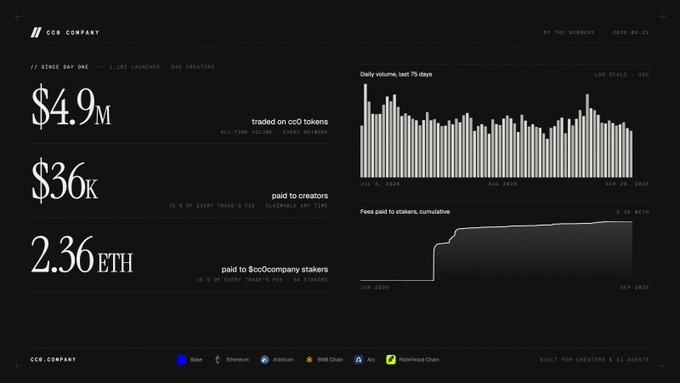Click the 'SEP 20, 2026' axis label
This screenshot has height=383, width=680.
(x=627, y=184)
